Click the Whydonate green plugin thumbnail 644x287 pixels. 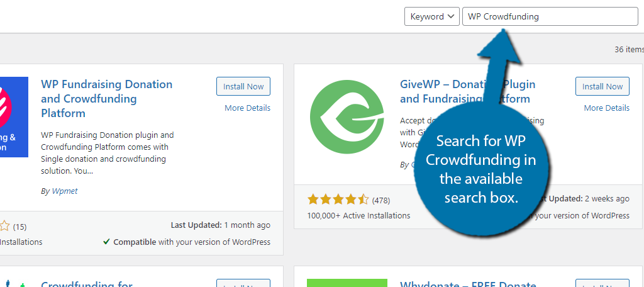pos(347,283)
